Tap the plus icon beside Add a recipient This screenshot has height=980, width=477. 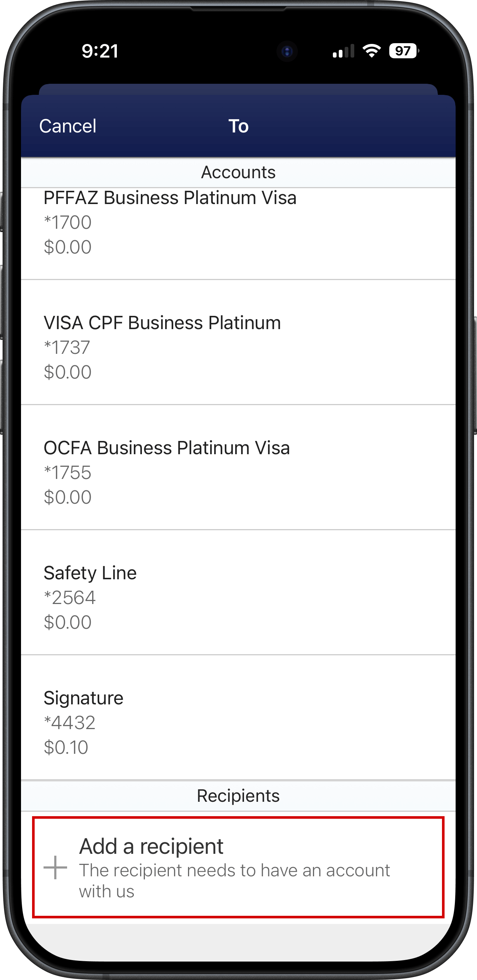(55, 867)
